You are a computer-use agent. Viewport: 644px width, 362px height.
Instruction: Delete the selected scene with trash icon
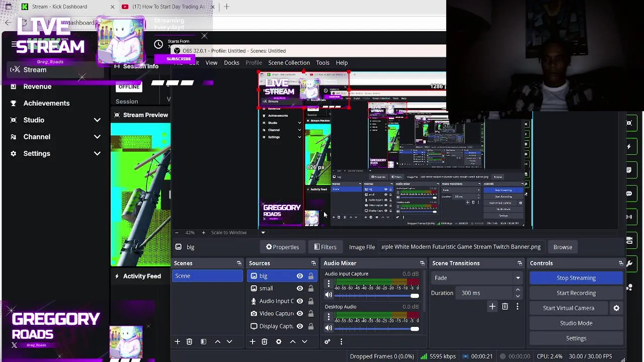189,342
